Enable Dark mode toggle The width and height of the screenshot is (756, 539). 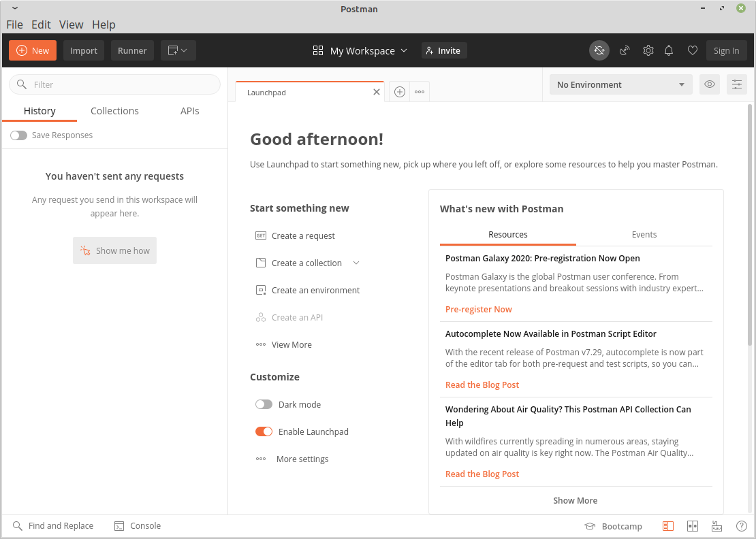(264, 404)
